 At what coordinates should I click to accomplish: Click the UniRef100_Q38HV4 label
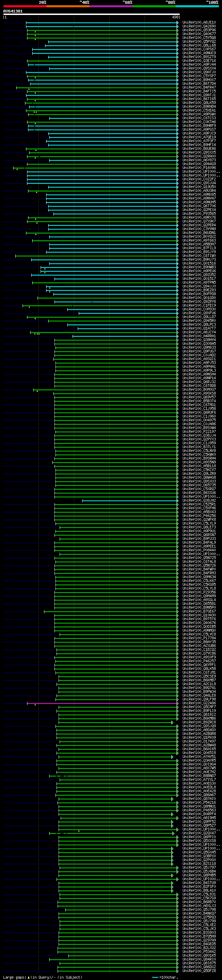pyautogui.click(x=199, y=340)
